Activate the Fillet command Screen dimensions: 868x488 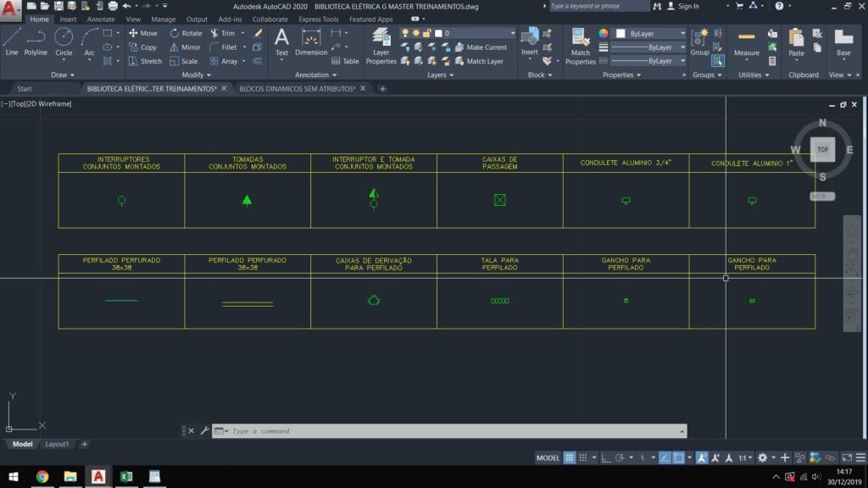pos(223,47)
